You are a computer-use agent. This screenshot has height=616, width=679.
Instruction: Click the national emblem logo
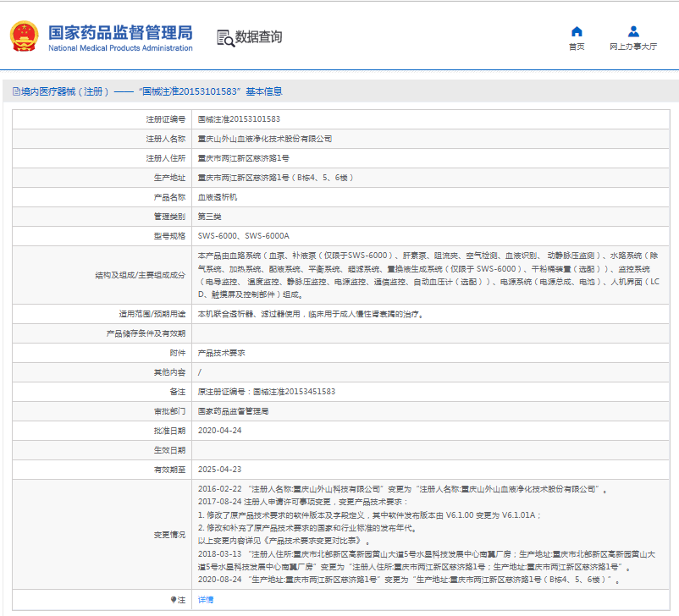(24, 37)
